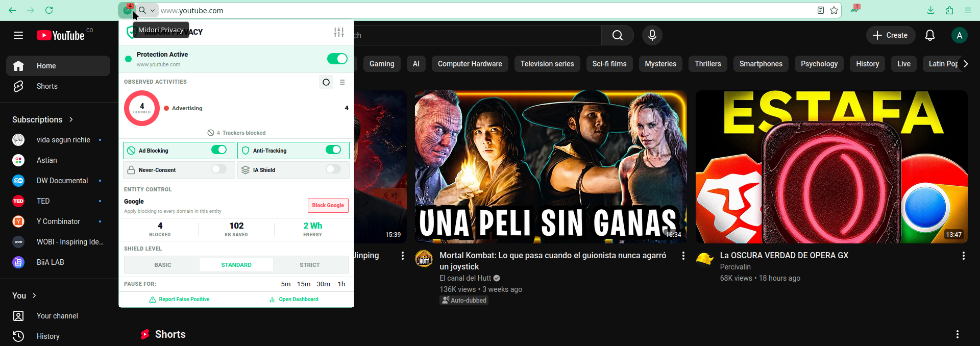The image size is (980, 346).
Task: Select the STANDARD shield level
Action: (x=236, y=265)
